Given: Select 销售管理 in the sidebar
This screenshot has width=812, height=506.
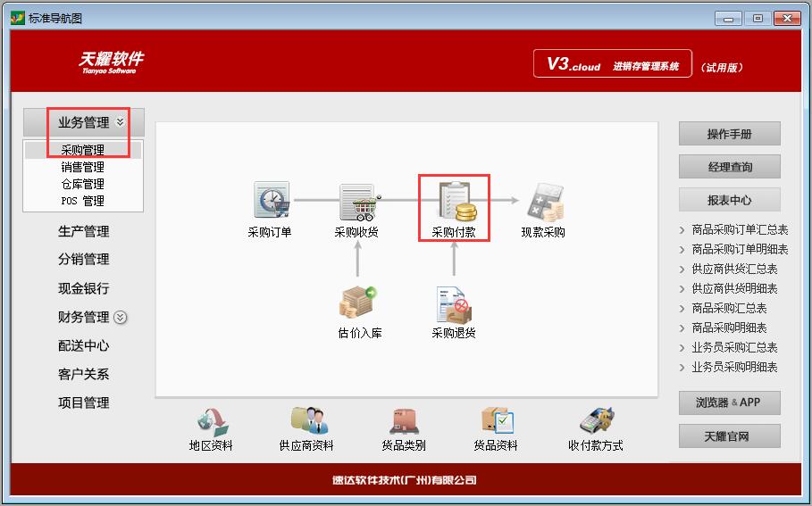Looking at the screenshot, I should tap(83, 167).
